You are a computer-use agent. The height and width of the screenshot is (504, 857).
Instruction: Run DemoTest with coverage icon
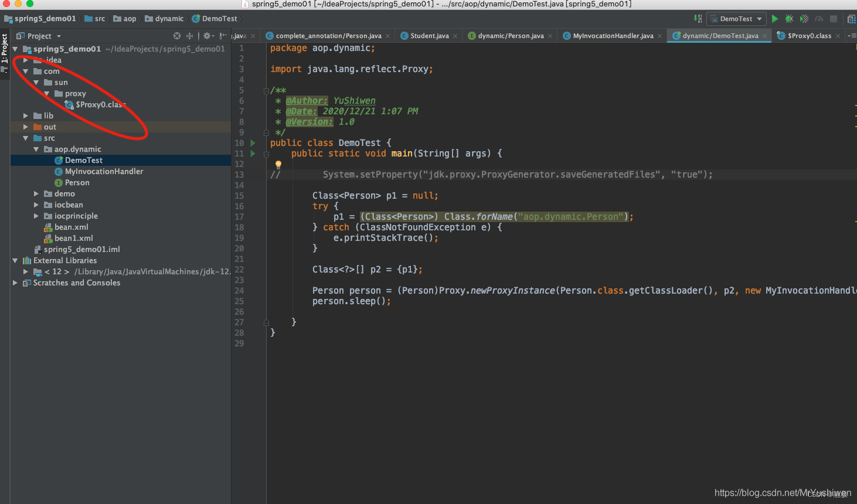click(804, 19)
